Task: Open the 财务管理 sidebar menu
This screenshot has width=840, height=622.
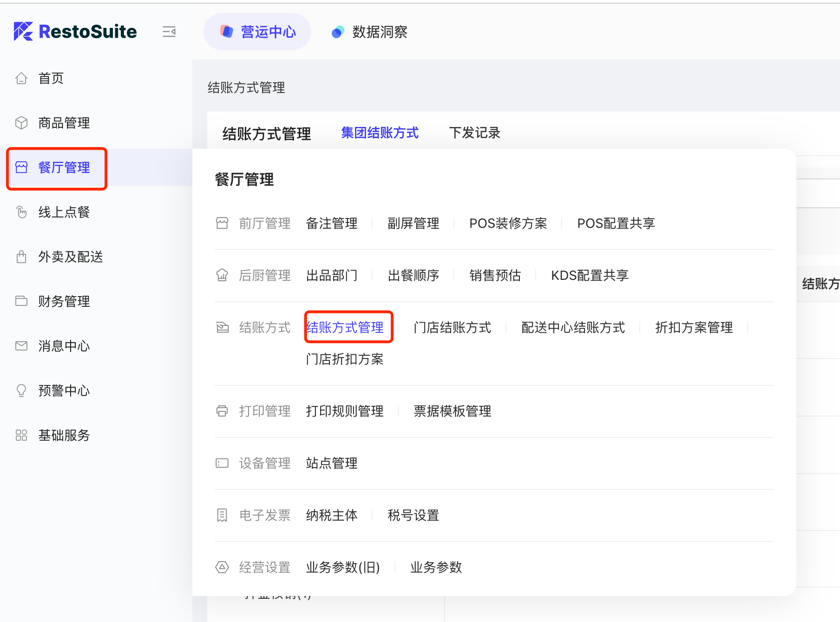Action: pos(64,301)
